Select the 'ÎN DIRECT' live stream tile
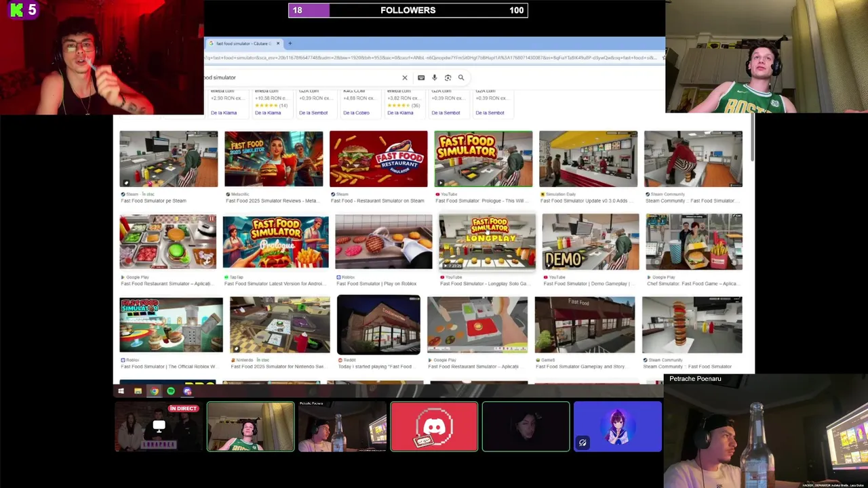The image size is (868, 488). [159, 427]
